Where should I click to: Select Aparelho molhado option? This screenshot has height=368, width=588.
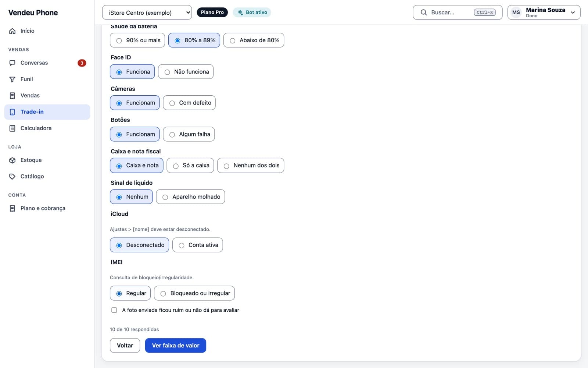[x=190, y=197]
